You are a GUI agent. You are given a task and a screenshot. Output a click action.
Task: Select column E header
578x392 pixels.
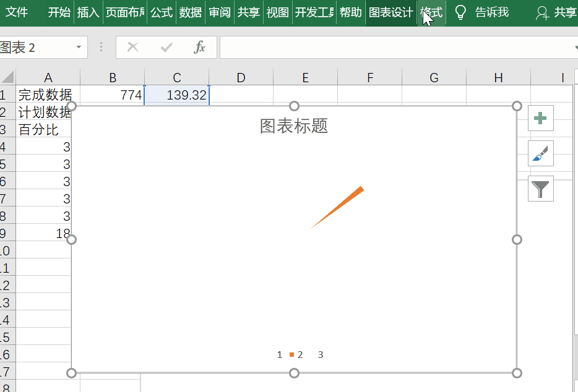pos(305,77)
